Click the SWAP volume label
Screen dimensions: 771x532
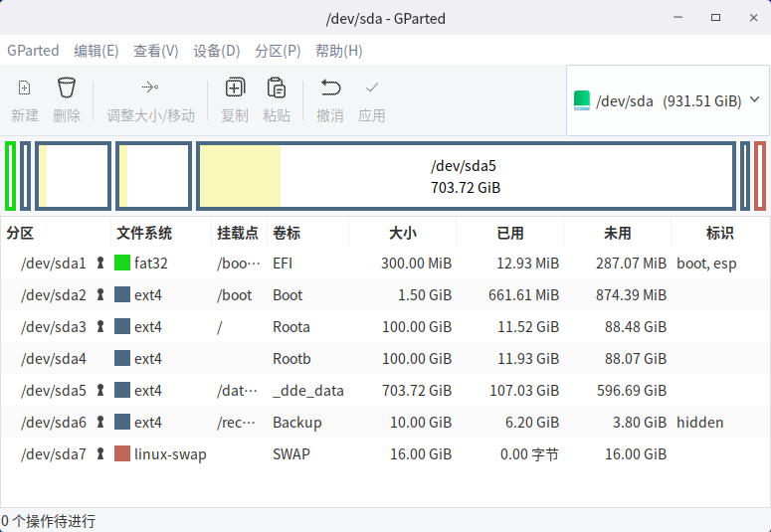point(291,453)
